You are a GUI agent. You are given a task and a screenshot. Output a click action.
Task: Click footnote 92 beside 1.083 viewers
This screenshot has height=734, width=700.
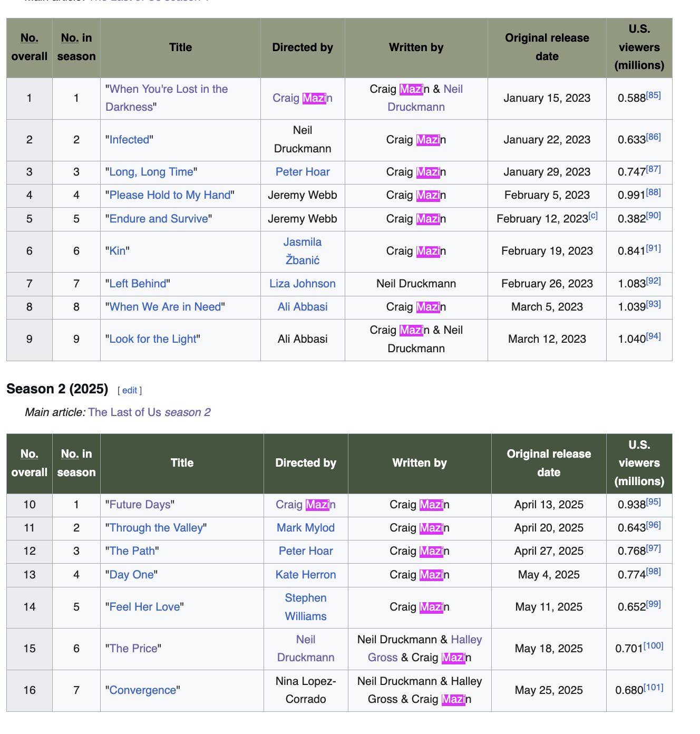(x=654, y=281)
